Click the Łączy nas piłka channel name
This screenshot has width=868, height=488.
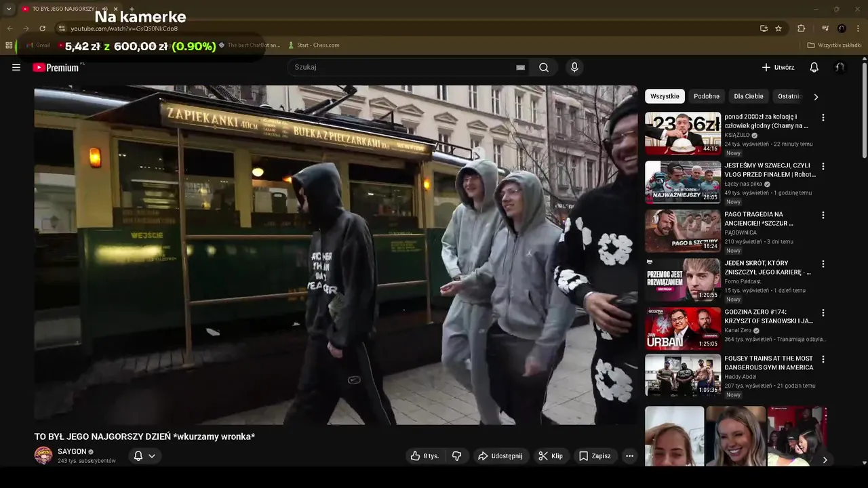tap(743, 184)
